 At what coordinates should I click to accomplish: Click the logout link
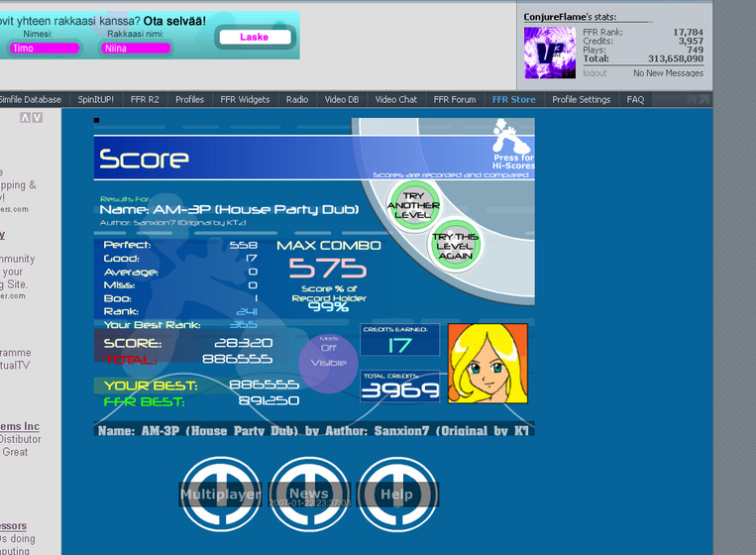click(594, 72)
